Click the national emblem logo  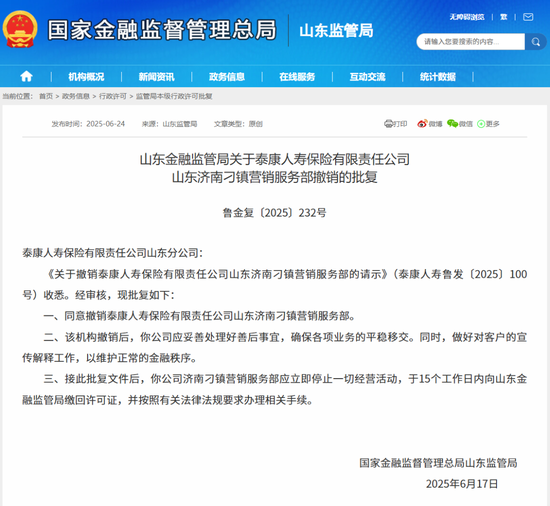click(20, 29)
